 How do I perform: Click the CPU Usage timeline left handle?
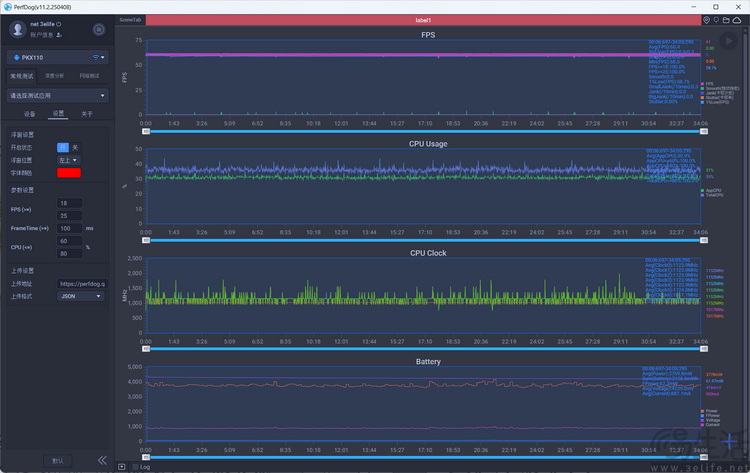(x=146, y=240)
